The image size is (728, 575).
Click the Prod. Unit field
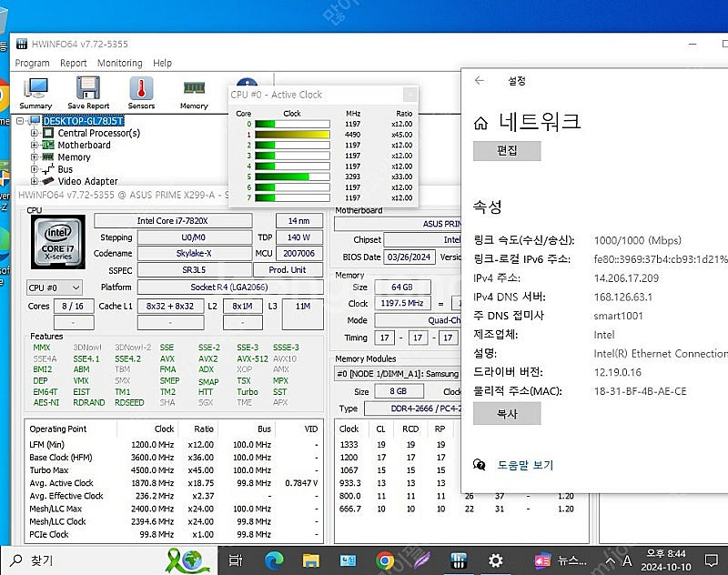click(288, 269)
